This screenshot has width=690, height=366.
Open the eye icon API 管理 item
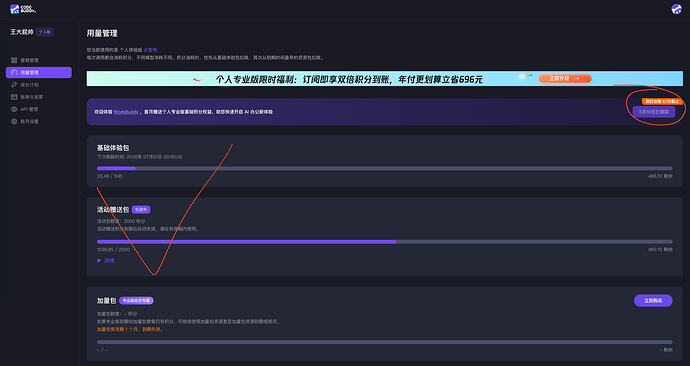tap(25, 109)
